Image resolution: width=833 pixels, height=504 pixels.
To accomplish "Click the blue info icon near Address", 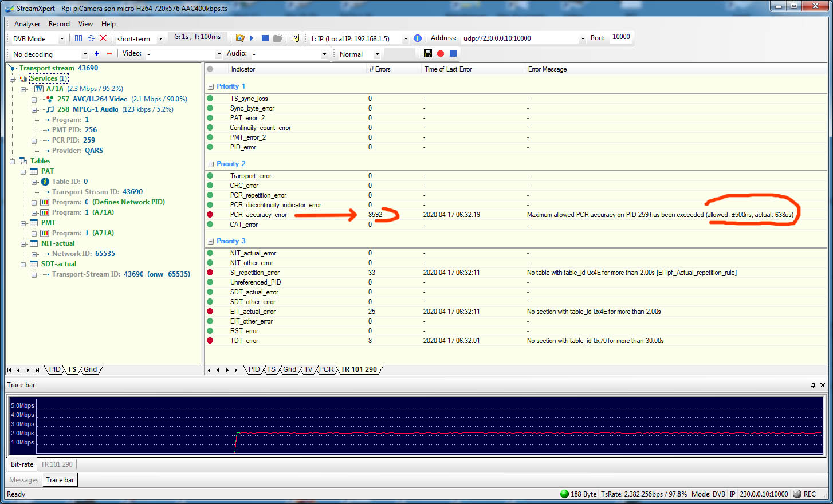I will pos(418,38).
